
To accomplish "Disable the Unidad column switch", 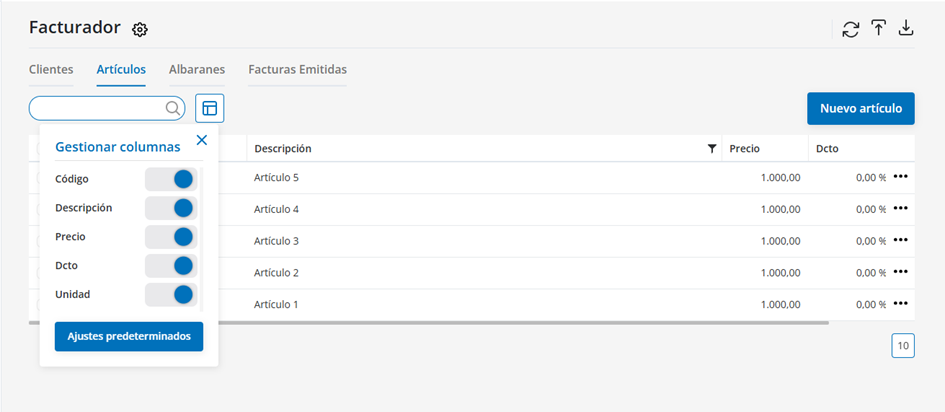I will 171,295.
